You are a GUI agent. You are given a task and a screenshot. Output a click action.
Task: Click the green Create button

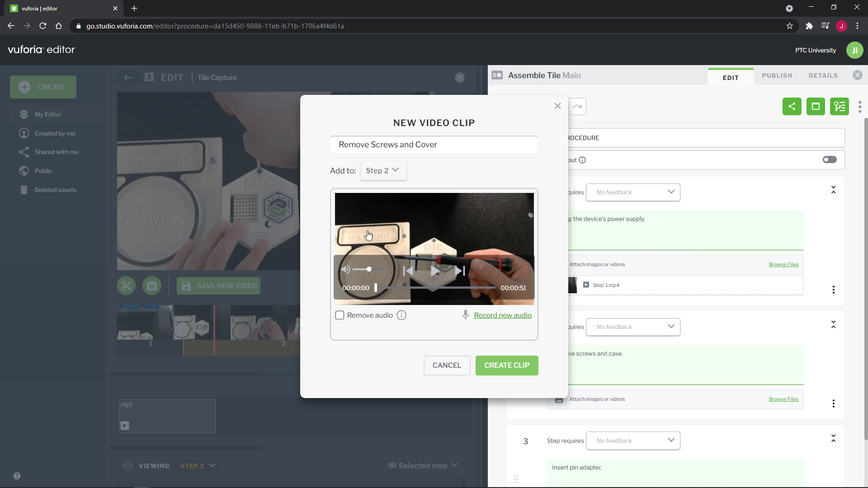(43, 87)
